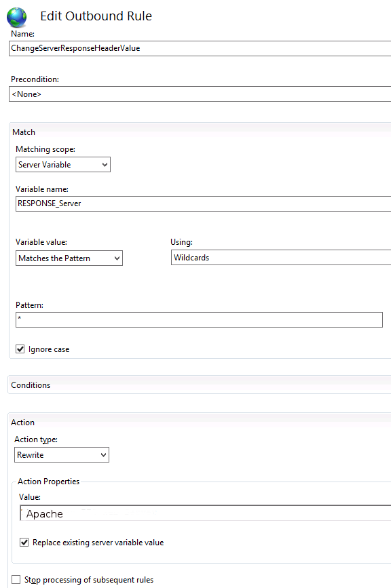Open the Using Wildcards combo box

[x=281, y=258]
